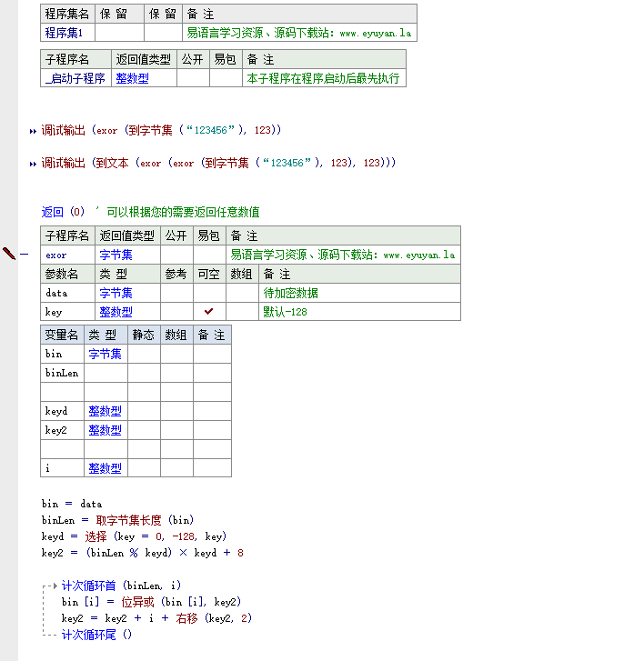644x661 pixels.
Task: Toggle the 静态 cell for bin variable
Action: point(144,354)
